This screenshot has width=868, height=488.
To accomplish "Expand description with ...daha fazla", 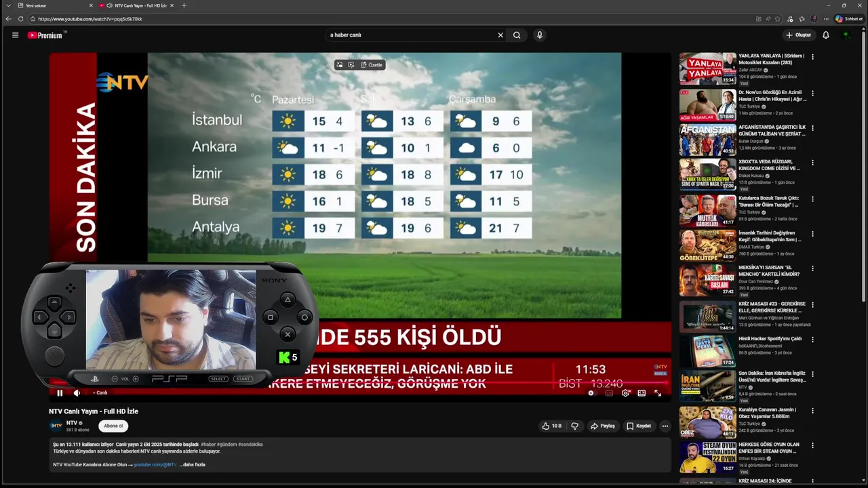I will [x=193, y=465].
